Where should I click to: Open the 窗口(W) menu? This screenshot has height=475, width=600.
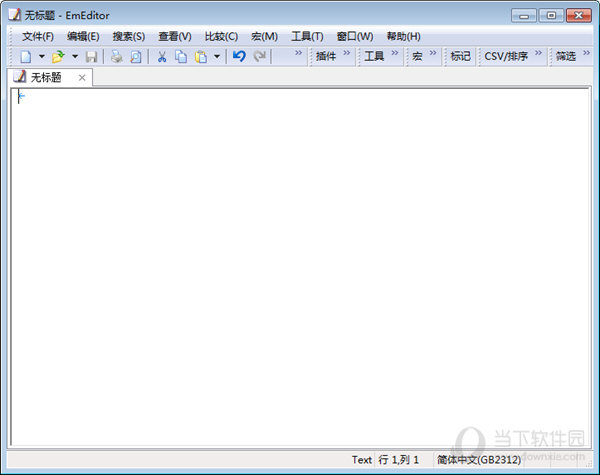pyautogui.click(x=355, y=36)
